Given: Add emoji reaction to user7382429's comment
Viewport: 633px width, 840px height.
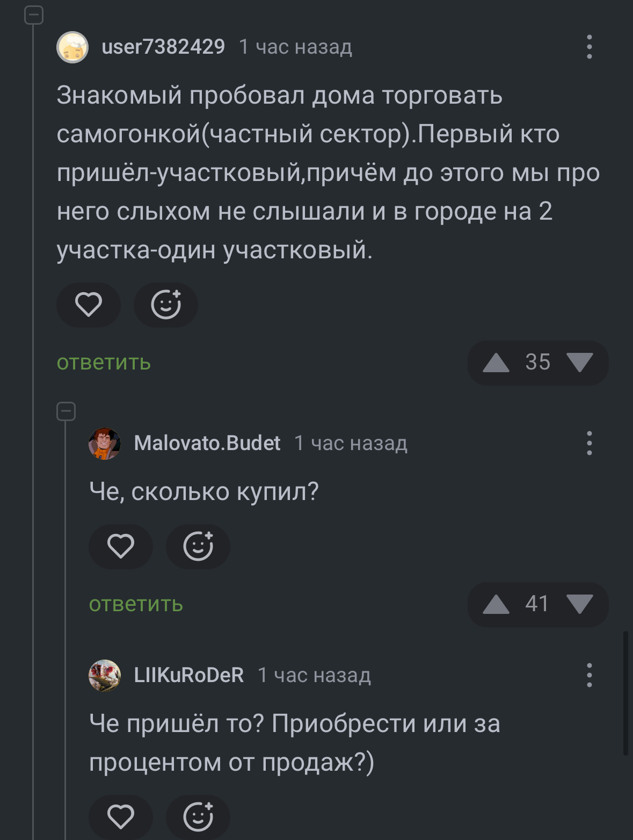Looking at the screenshot, I should point(166,305).
